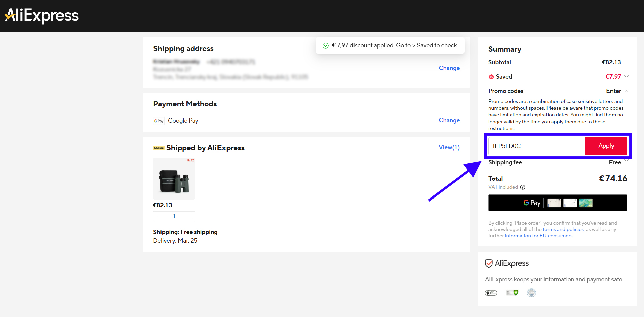Click the SSL secure connection badge
This screenshot has width=644, height=317.
pyautogui.click(x=512, y=293)
